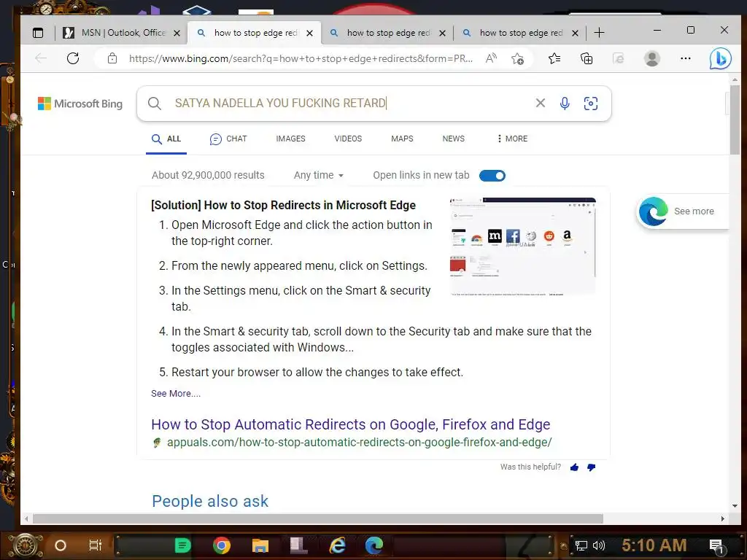The height and width of the screenshot is (560, 747).
Task: Start voice search with microphone icon
Action: coord(565,104)
